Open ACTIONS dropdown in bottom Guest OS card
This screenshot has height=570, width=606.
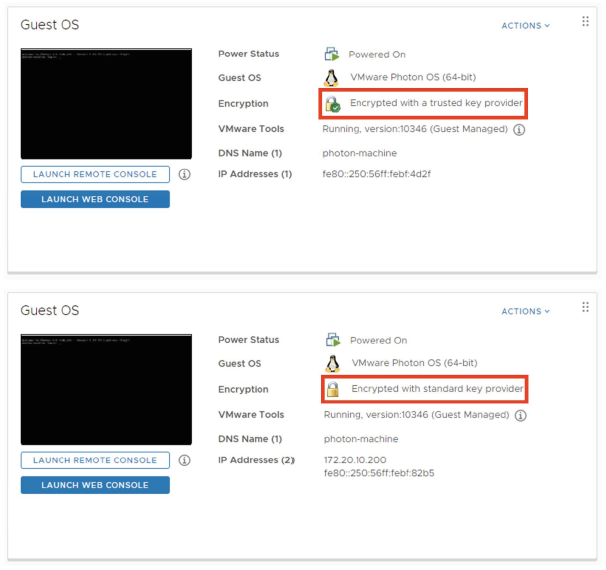point(525,311)
